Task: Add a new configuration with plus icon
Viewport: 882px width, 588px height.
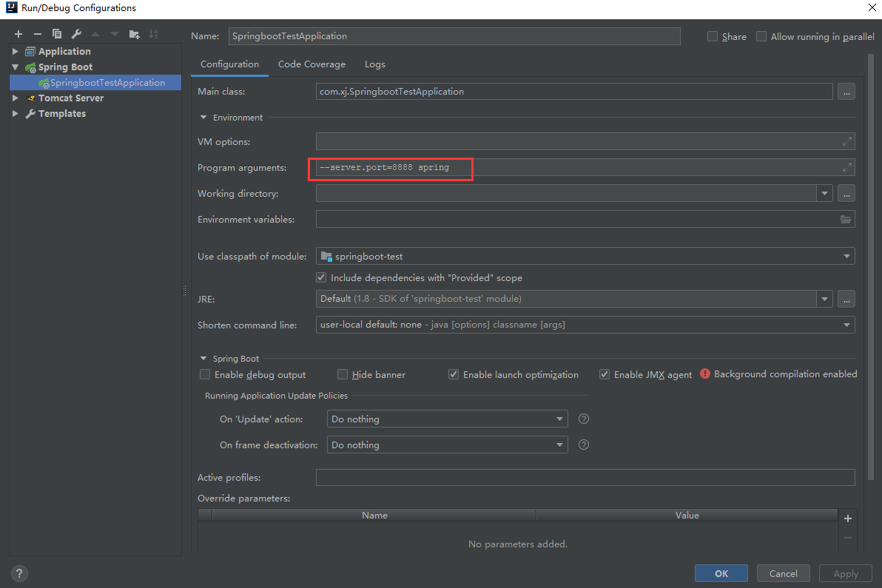Action: pos(18,34)
